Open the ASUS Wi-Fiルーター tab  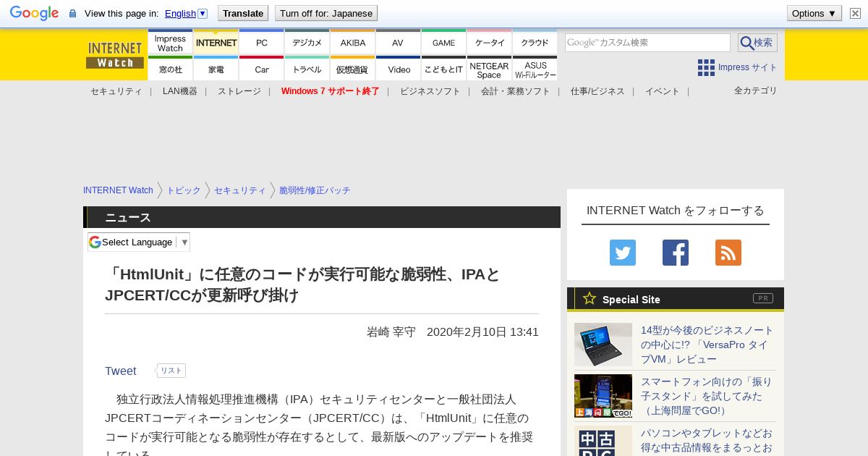tap(535, 69)
